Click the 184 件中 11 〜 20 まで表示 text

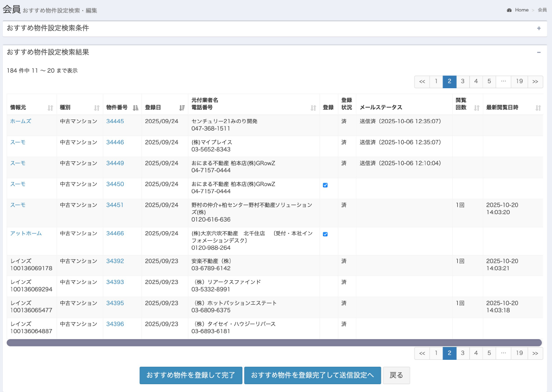point(42,71)
